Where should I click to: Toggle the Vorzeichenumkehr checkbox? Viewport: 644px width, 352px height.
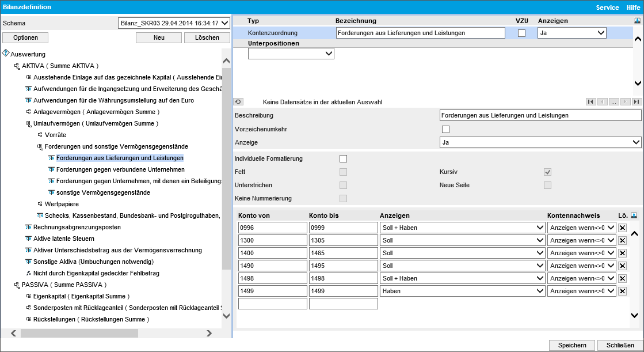point(445,129)
